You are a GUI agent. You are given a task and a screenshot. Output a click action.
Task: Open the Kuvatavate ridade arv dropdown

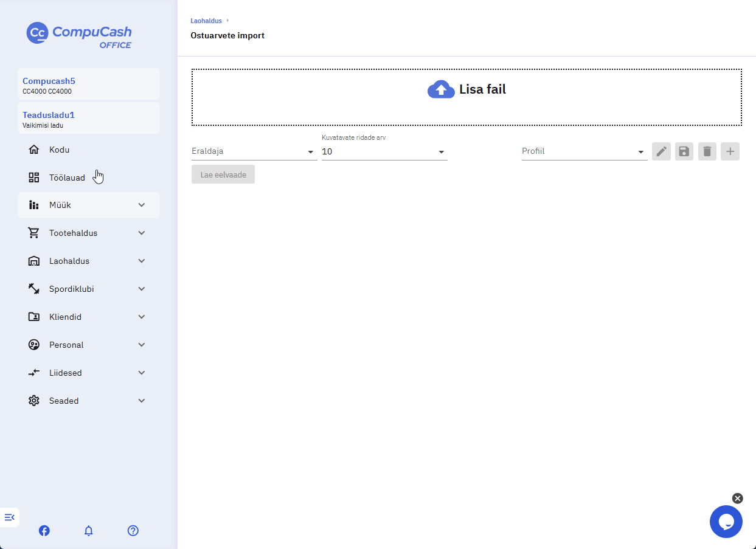[384, 151]
